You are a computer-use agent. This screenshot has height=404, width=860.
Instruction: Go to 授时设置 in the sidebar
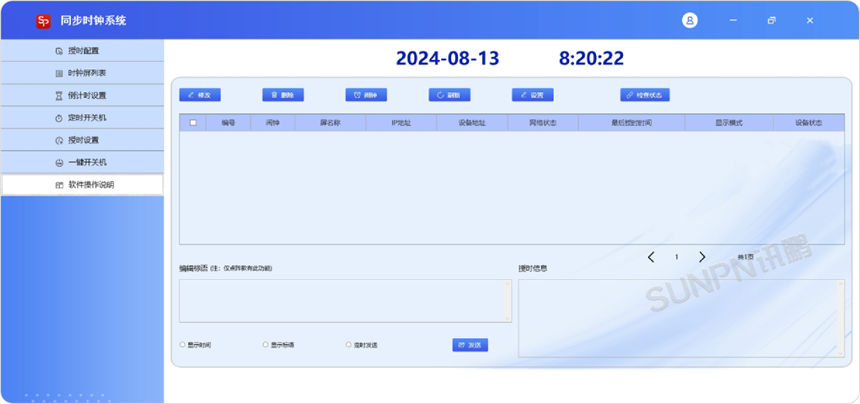(82, 140)
